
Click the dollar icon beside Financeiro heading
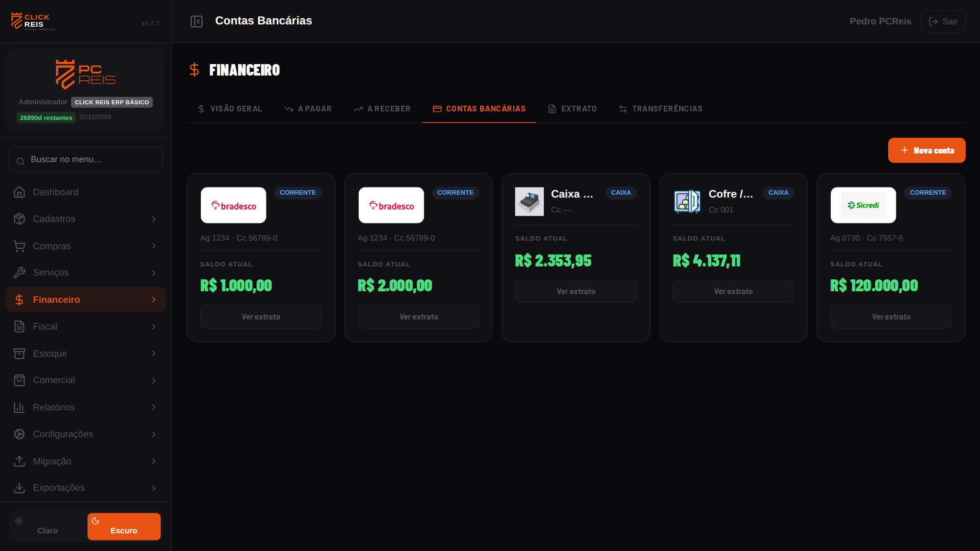click(x=194, y=70)
